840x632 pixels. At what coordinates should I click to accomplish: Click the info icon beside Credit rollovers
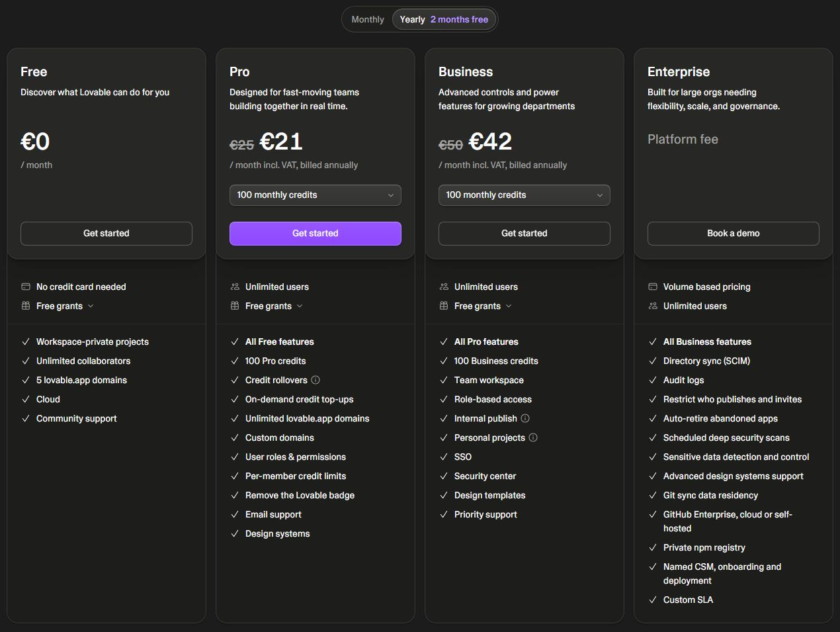(315, 380)
